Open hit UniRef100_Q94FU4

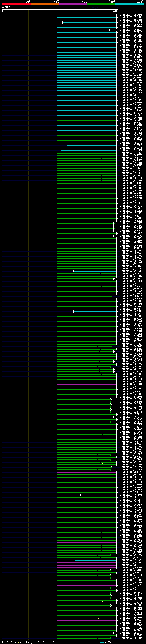pyautogui.click(x=131, y=103)
